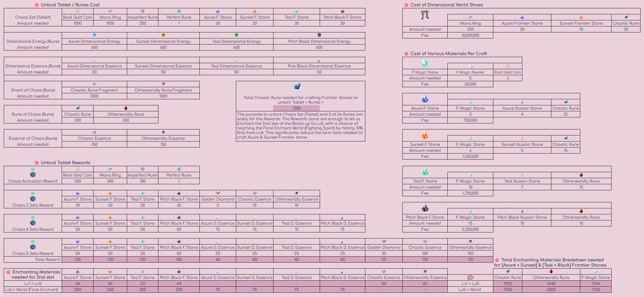Select the Sunset Dimensional Energy orb icon
The height and width of the screenshot is (297, 644).
(x=163, y=35)
